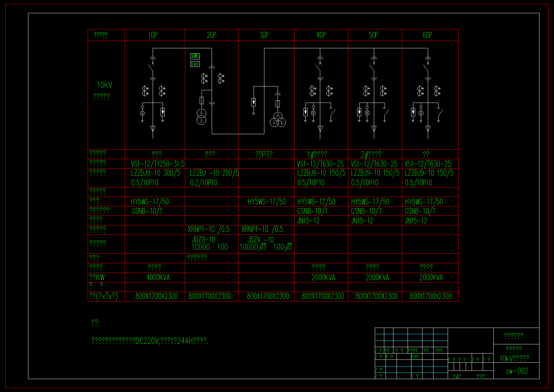
Task: Select the DC220V note text line
Action: point(150,341)
